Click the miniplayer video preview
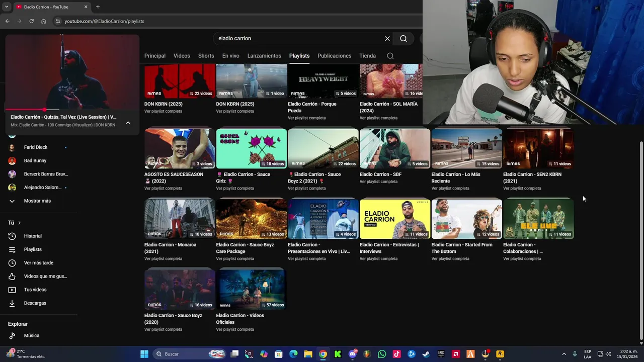The height and width of the screenshot is (362, 644). point(72,72)
